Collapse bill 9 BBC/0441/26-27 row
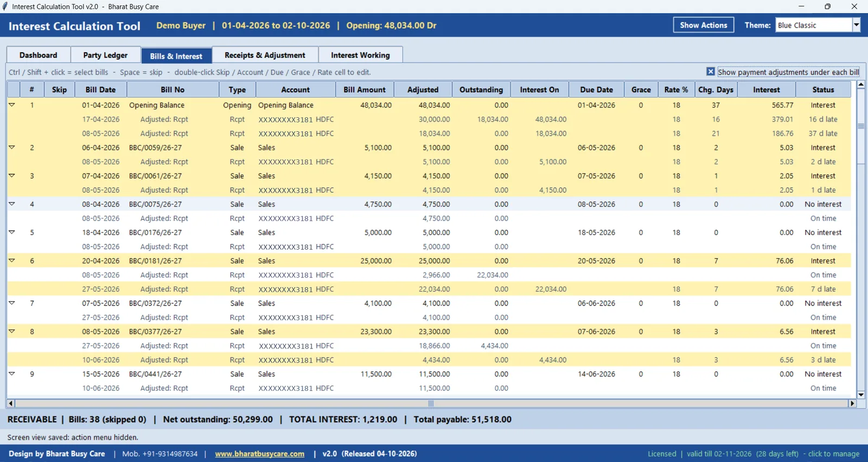The height and width of the screenshot is (462, 868). click(11, 374)
